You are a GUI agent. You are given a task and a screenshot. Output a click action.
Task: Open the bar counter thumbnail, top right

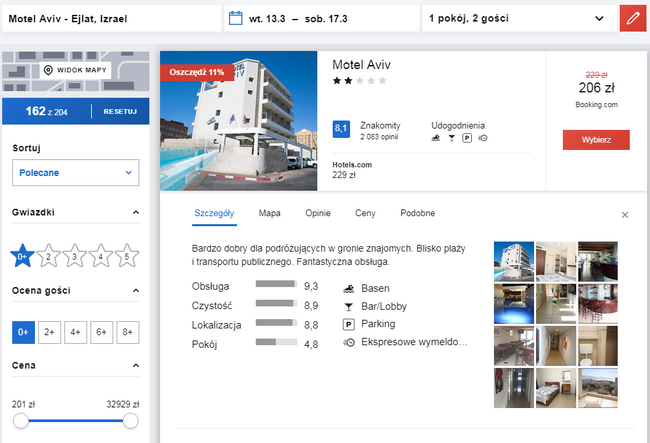[598, 261]
